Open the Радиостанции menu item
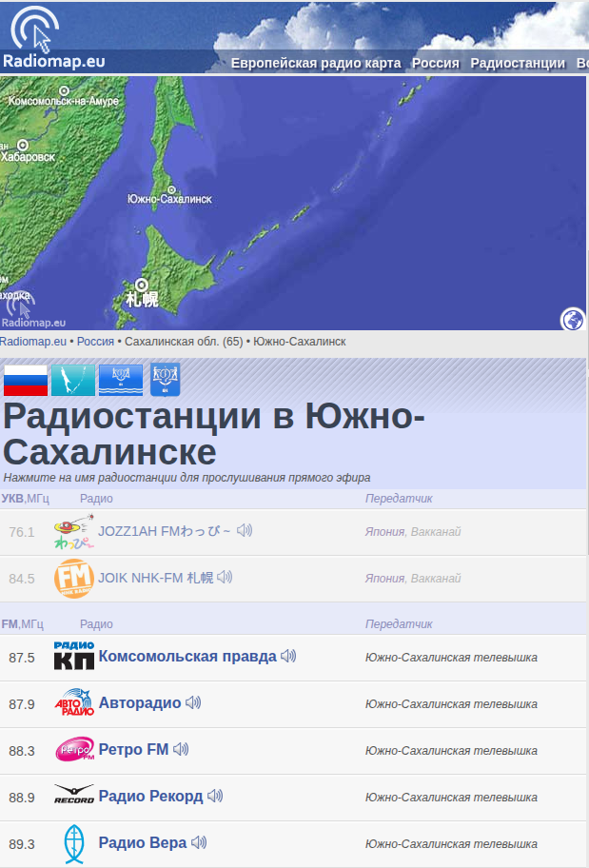 pyautogui.click(x=518, y=63)
